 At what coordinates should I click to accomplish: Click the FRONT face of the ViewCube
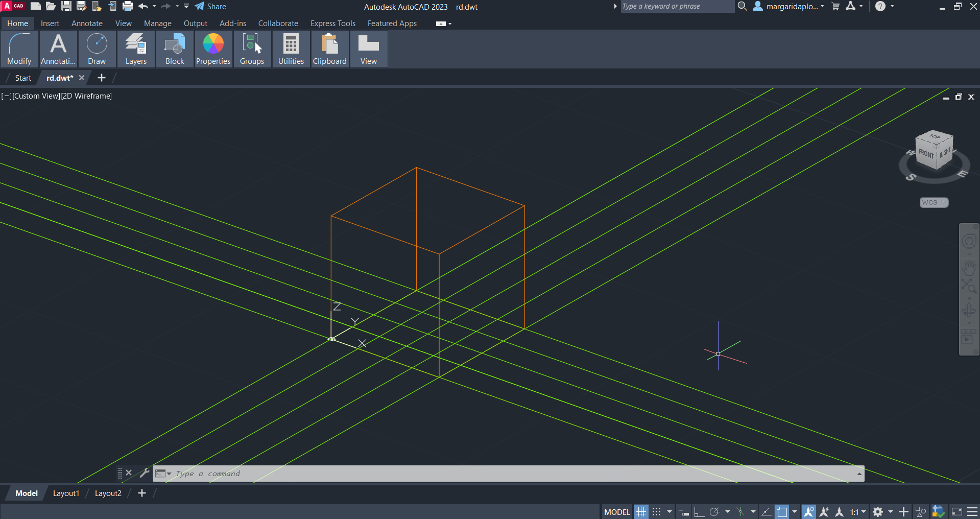925,153
